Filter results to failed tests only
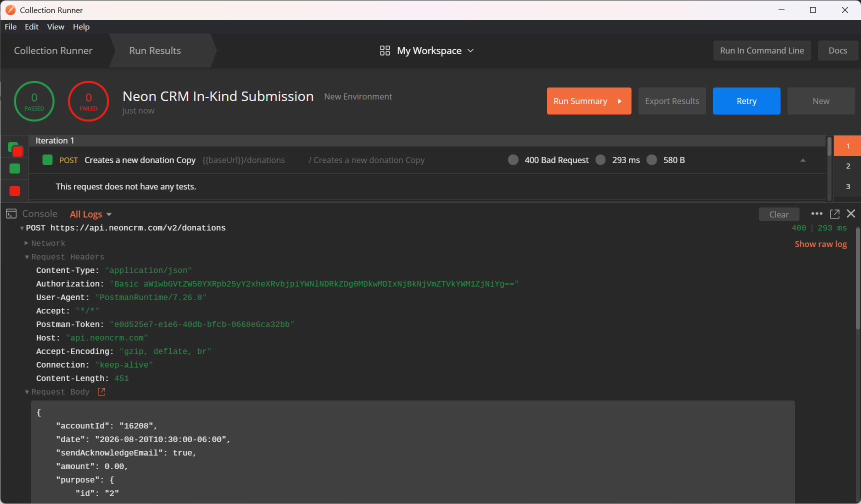The image size is (861, 504). pyautogui.click(x=15, y=190)
